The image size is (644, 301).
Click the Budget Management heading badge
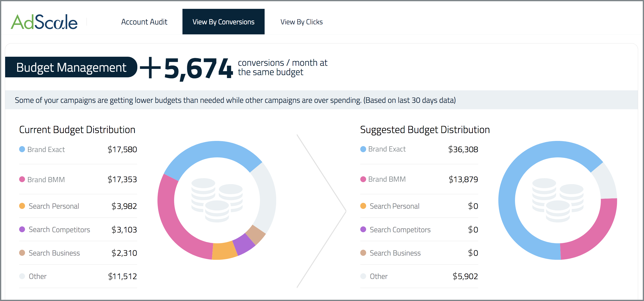[71, 67]
